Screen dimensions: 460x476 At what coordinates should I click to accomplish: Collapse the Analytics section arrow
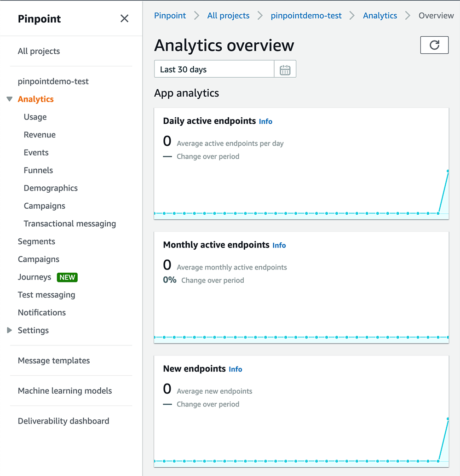click(9, 99)
